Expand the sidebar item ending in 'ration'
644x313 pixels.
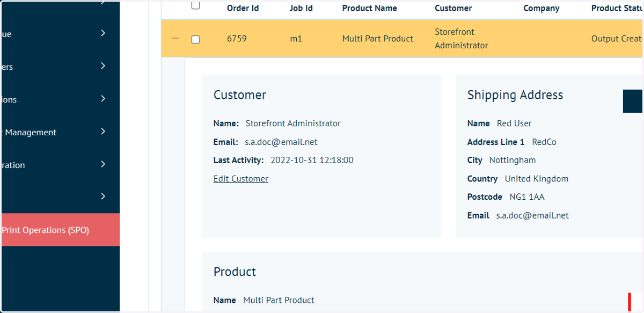point(103,164)
